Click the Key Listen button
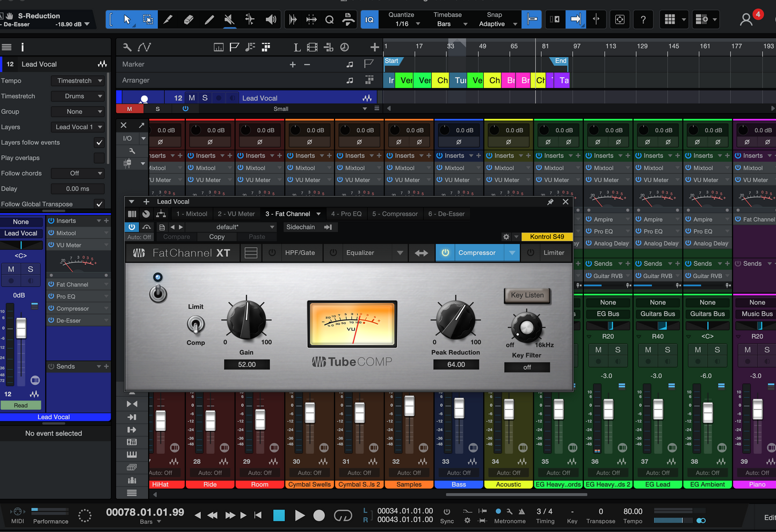 (527, 295)
